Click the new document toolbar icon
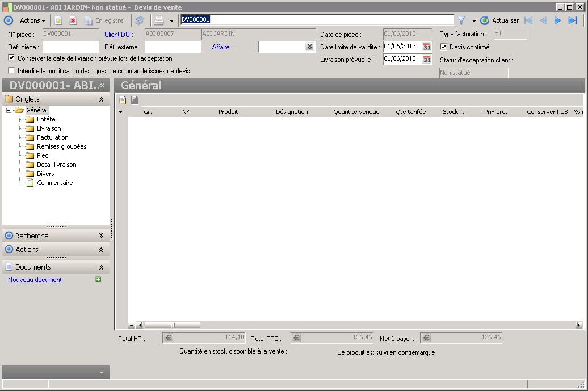The width and height of the screenshot is (588, 391). pyautogui.click(x=58, y=20)
